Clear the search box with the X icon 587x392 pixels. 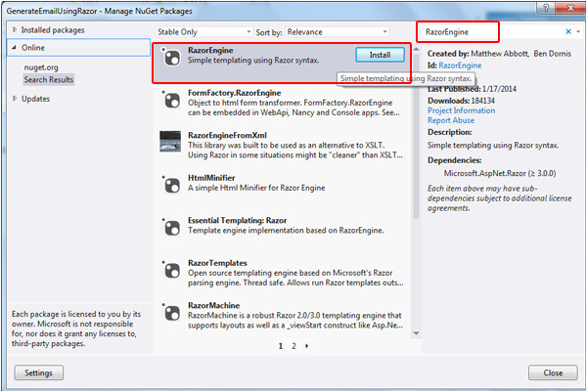(x=568, y=32)
